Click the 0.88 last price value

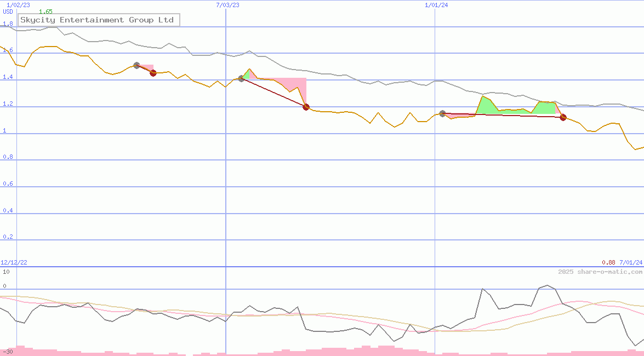(x=608, y=262)
